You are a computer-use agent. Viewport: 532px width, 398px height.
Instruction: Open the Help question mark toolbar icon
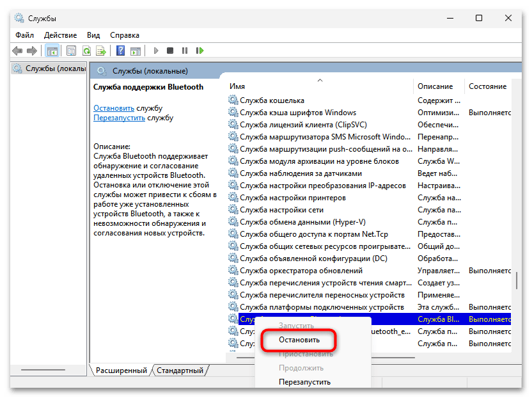[120, 51]
